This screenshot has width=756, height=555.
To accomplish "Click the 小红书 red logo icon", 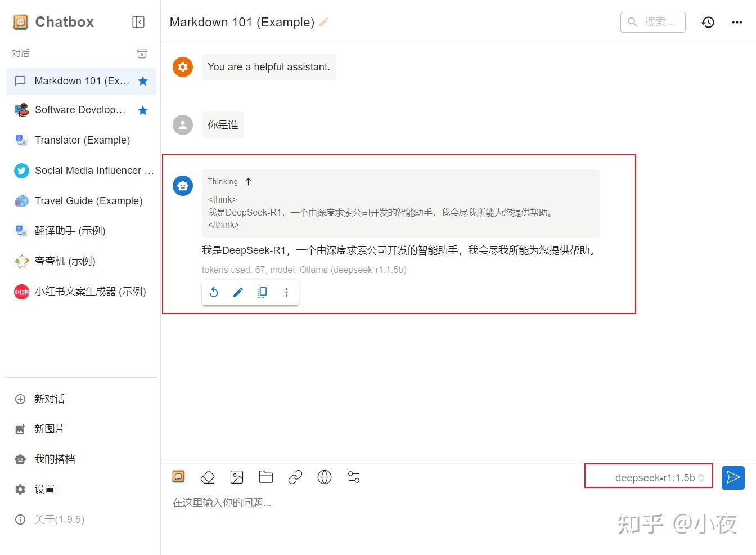I will tap(21, 292).
